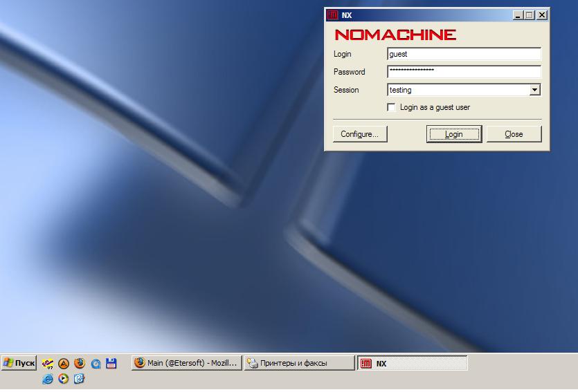Image resolution: width=578 pixels, height=392 pixels.
Task: Open Internet Explorer quick launch icon
Action: click(x=47, y=378)
